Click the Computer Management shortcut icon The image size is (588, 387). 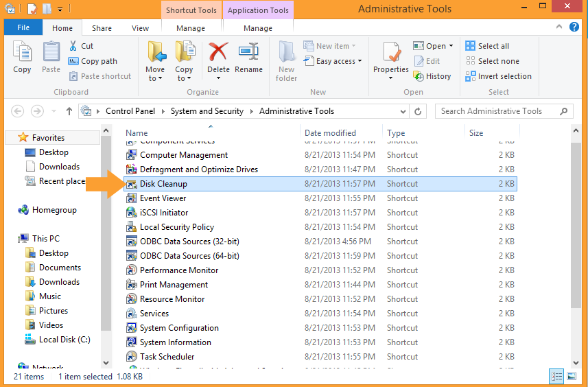(x=131, y=155)
